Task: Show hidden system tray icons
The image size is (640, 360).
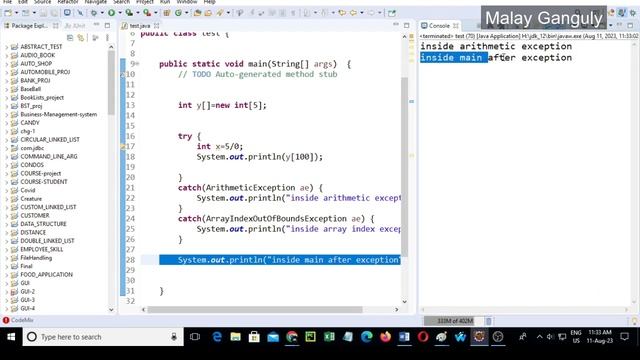Action: [x=540, y=337]
